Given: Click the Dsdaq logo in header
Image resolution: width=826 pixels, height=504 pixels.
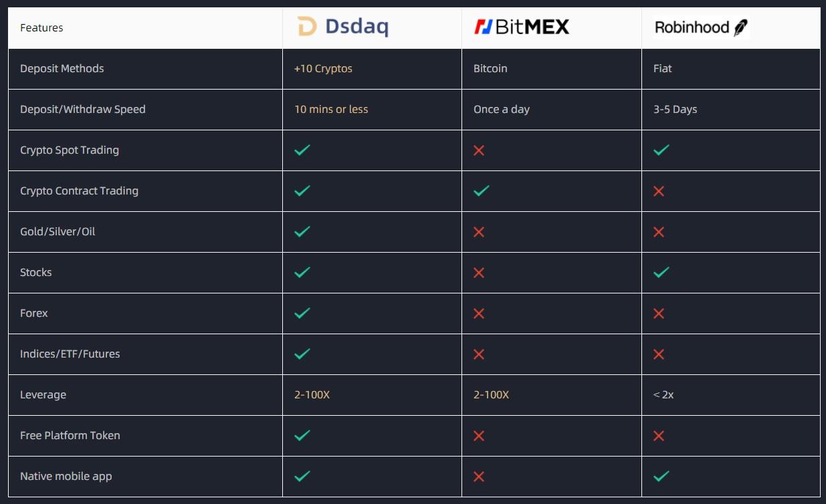Looking at the screenshot, I should pyautogui.click(x=342, y=27).
